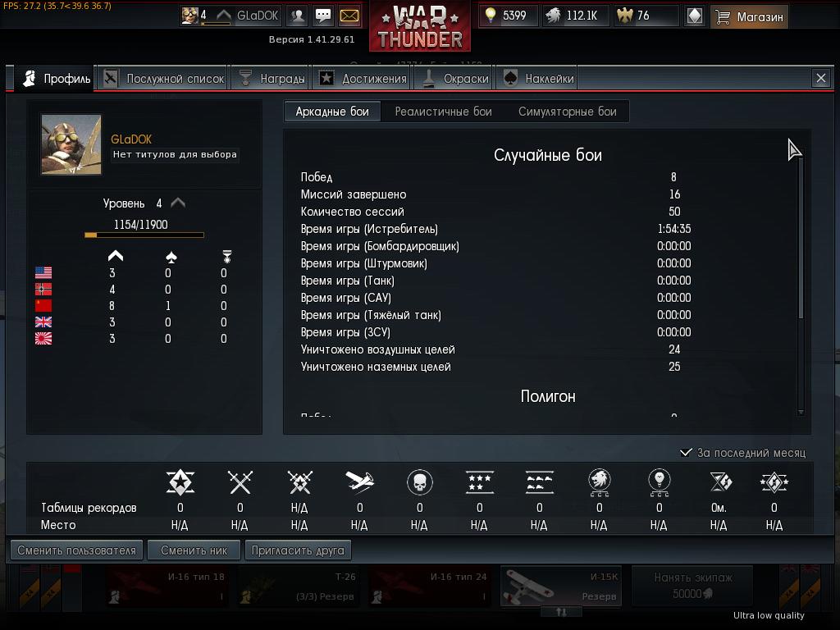Click the crossed swords leaderboard icon
This screenshot has height=630, width=840.
click(240, 482)
